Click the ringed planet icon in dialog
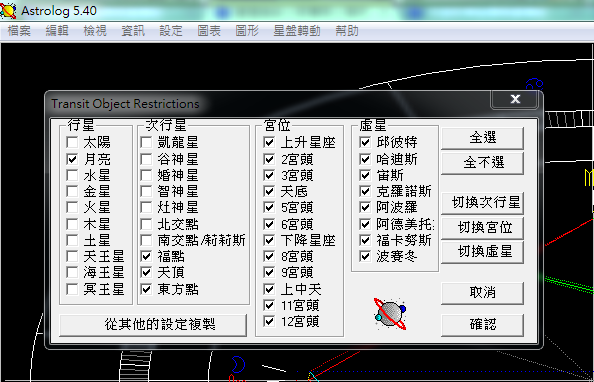This screenshot has height=382, width=594. [x=390, y=313]
